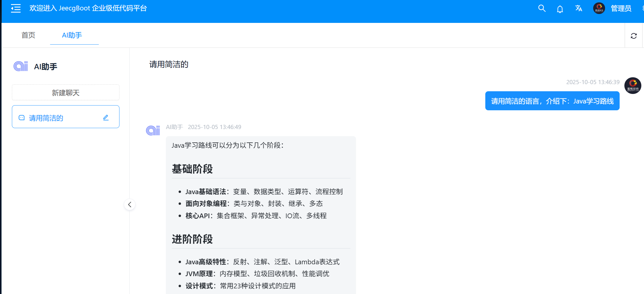Switch to the AI助手 tab

tap(74, 35)
